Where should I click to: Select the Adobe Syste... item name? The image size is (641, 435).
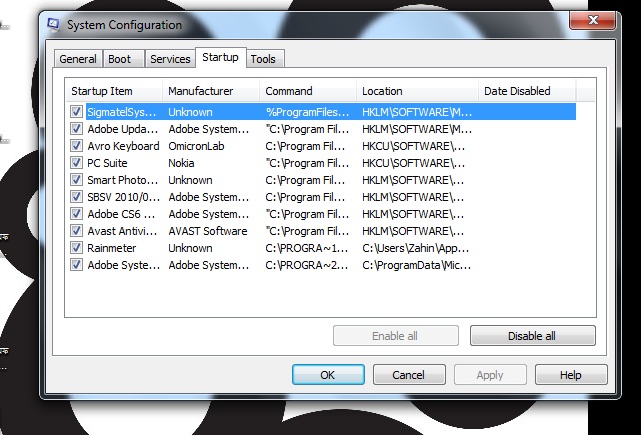123,265
